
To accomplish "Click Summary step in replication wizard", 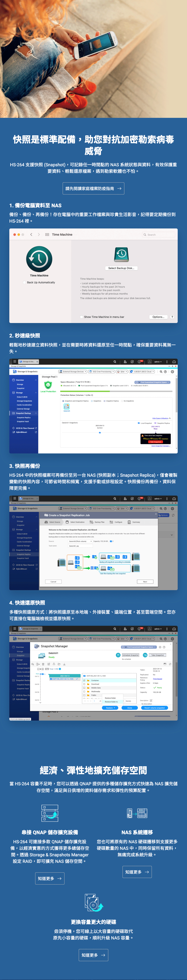I will tap(134, 522).
